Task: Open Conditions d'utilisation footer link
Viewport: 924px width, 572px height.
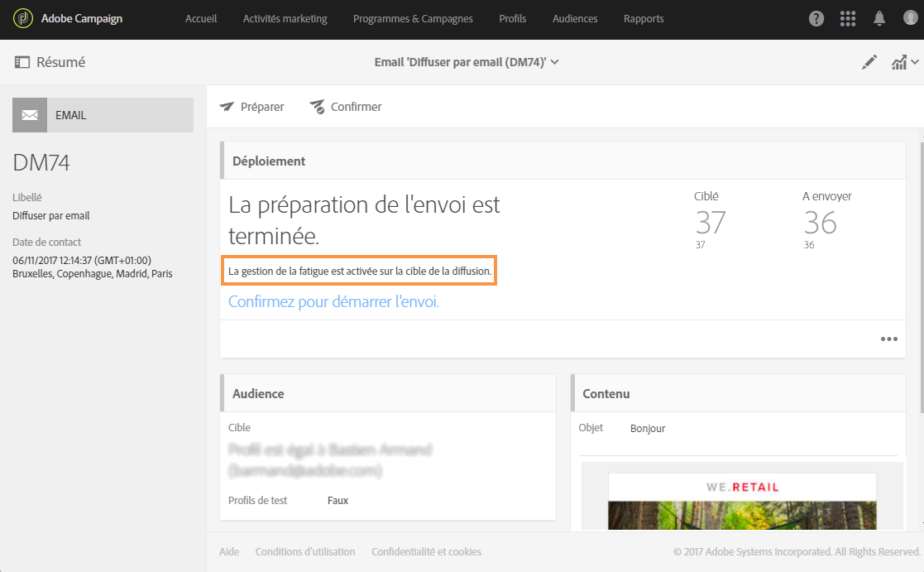Action: tap(305, 552)
